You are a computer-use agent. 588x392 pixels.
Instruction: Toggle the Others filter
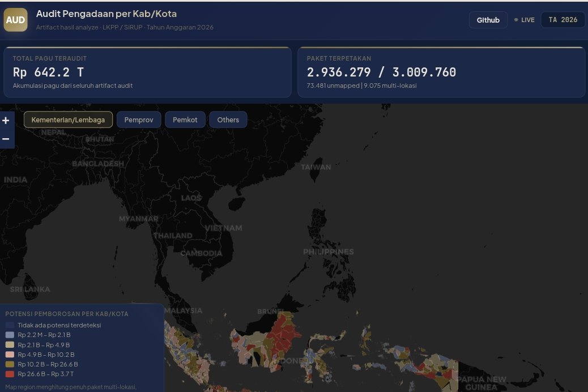228,120
